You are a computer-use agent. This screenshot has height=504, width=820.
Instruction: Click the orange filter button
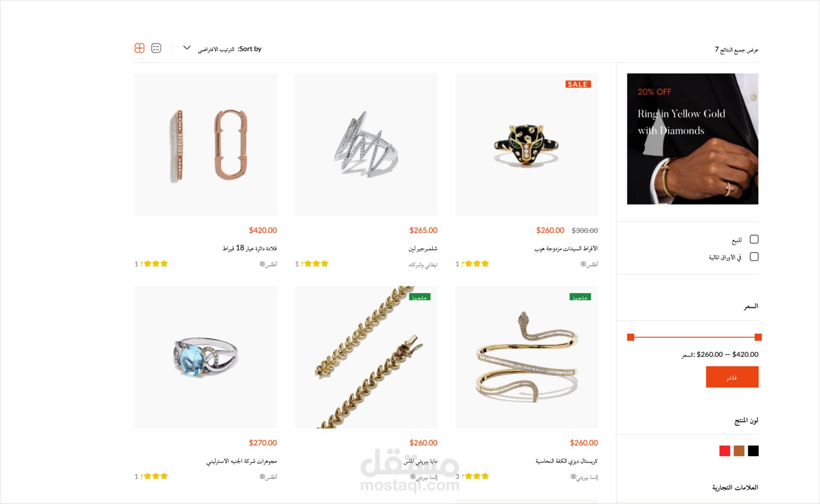pos(732,377)
